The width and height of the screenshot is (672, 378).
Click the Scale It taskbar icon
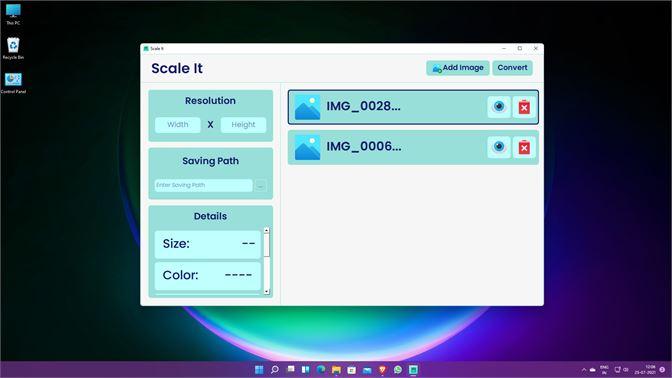point(413,370)
